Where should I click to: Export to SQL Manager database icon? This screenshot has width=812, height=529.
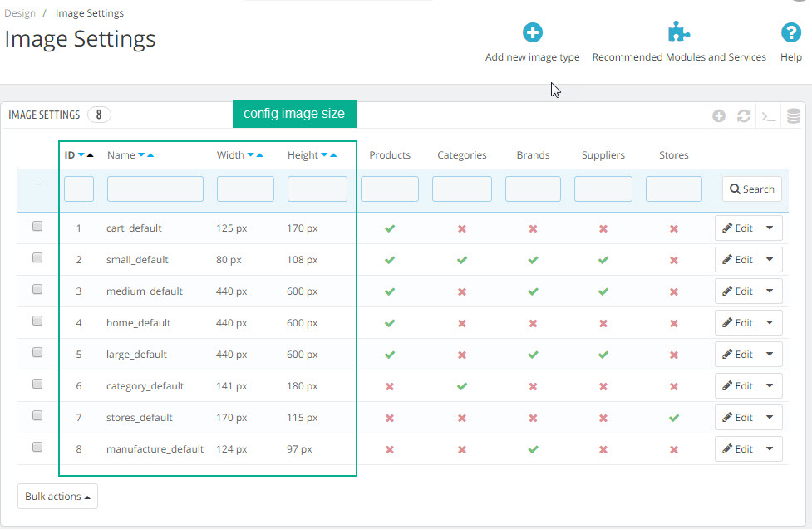(x=794, y=116)
